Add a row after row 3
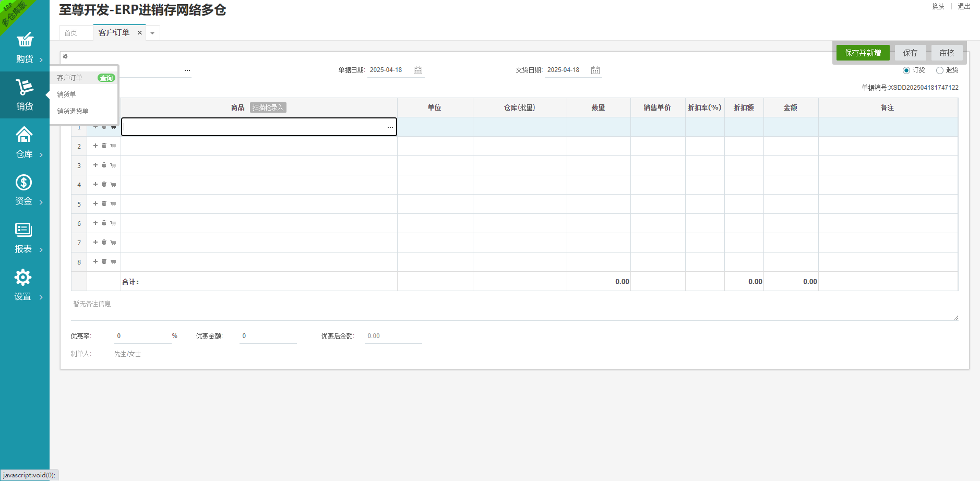Screen dimensions: 980x481 pos(95,165)
